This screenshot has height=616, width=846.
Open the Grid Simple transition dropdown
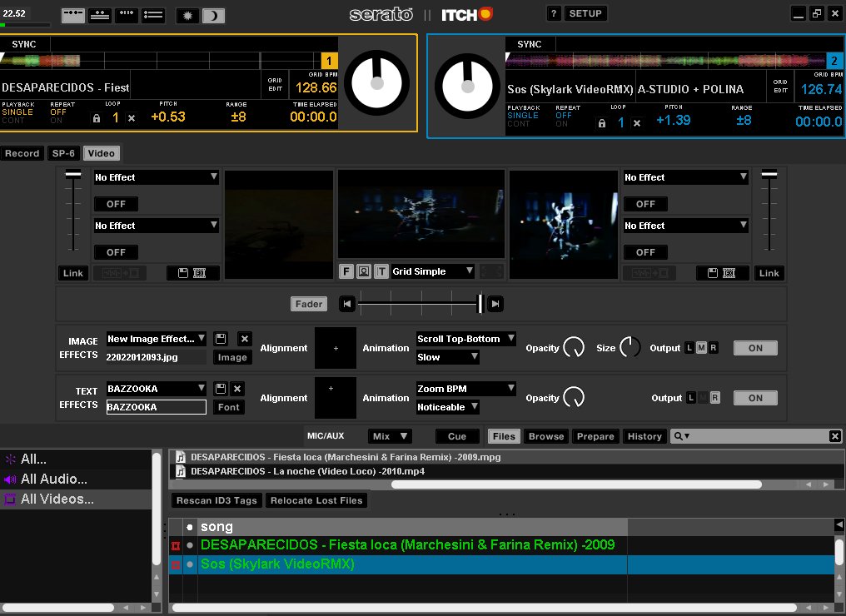pyautogui.click(x=433, y=271)
